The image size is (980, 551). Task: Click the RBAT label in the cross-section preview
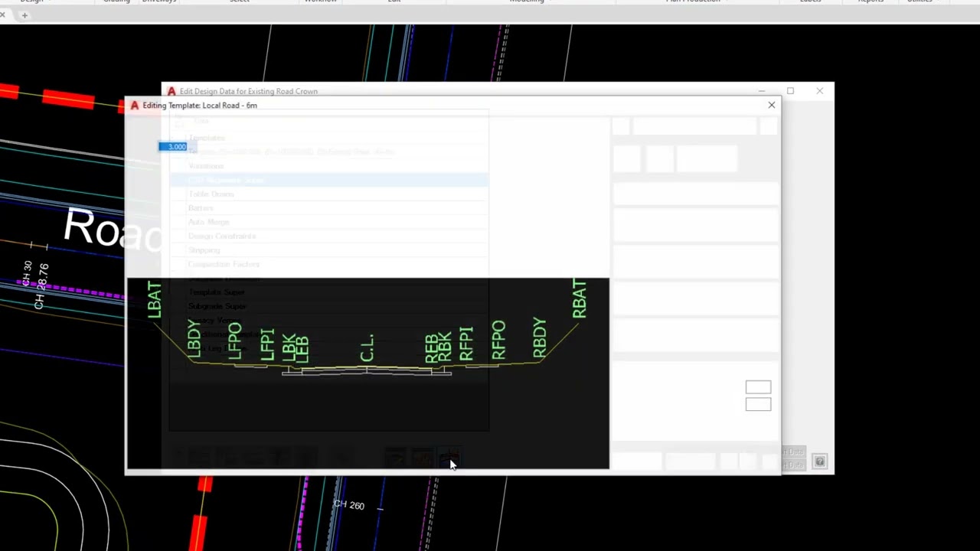[579, 298]
